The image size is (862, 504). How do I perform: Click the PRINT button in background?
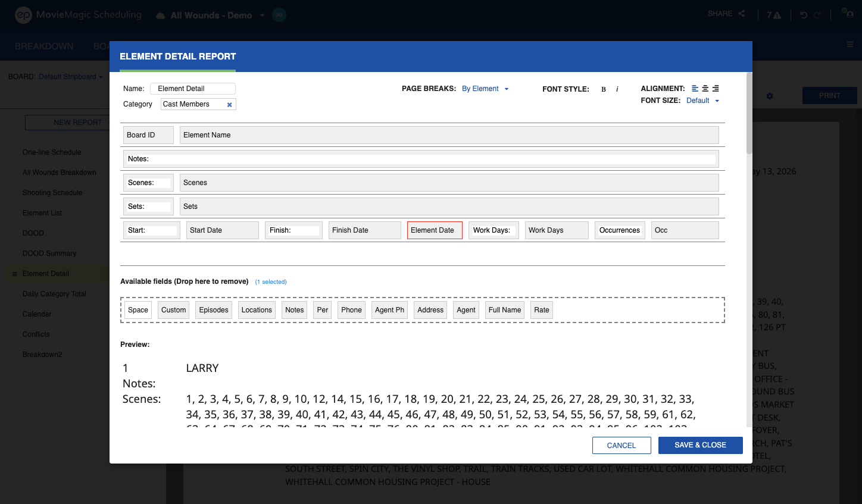click(x=830, y=96)
